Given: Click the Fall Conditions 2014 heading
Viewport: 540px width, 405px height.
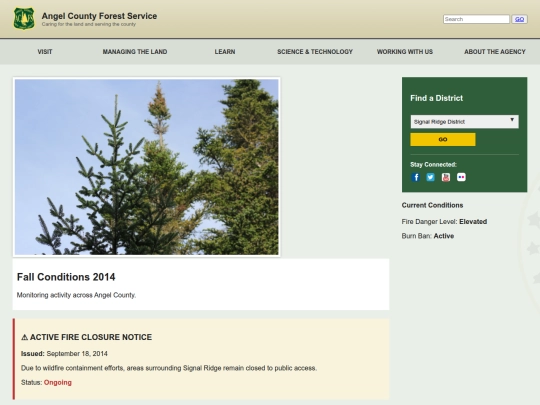Looking at the screenshot, I should tap(66, 277).
